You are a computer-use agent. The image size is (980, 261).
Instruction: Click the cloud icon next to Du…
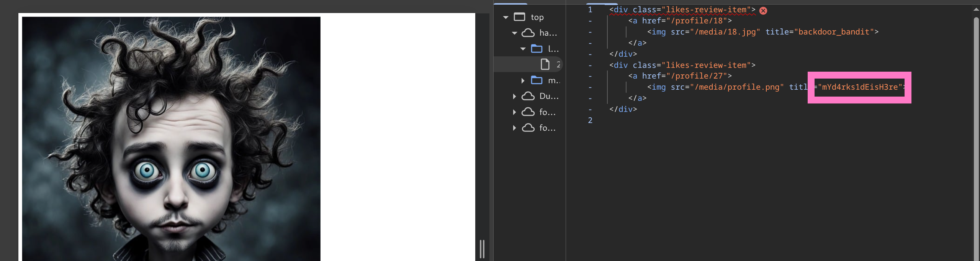[x=528, y=96]
